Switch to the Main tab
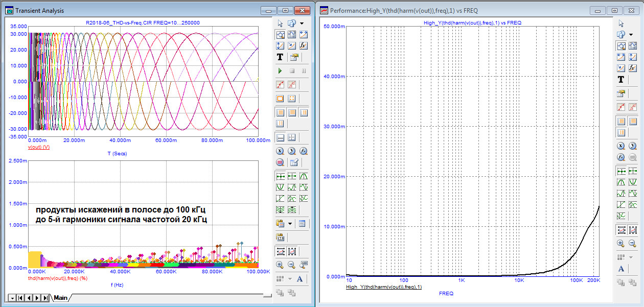644x307 pixels. [61, 298]
